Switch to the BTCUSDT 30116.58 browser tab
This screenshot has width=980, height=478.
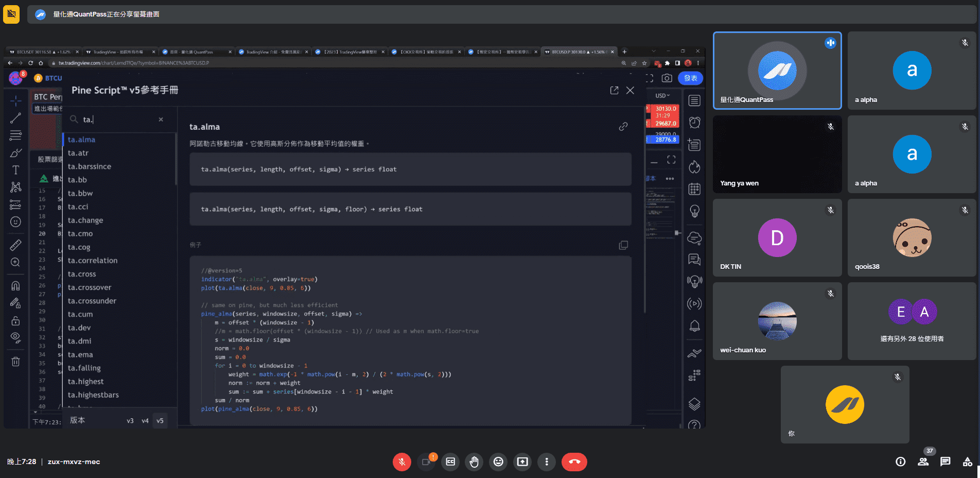(x=44, y=52)
